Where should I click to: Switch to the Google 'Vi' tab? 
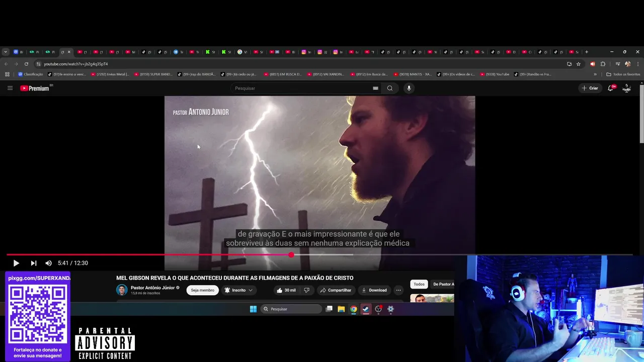pos(243,52)
